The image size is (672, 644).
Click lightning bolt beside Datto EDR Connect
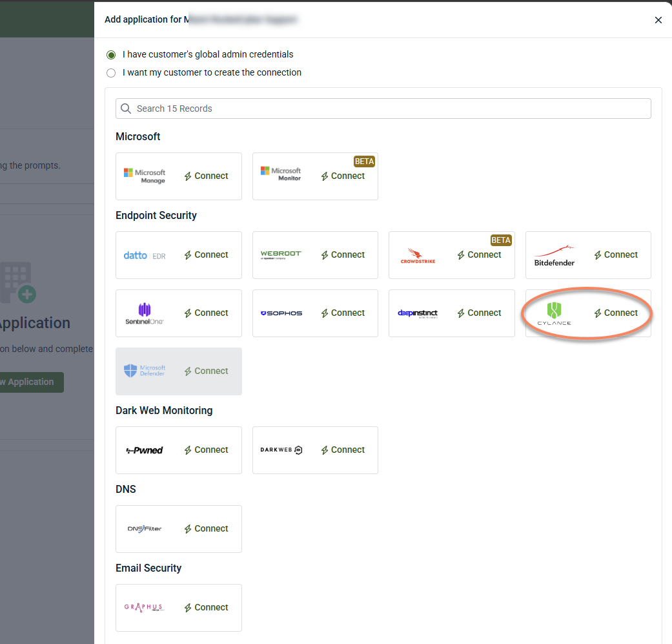(x=188, y=256)
